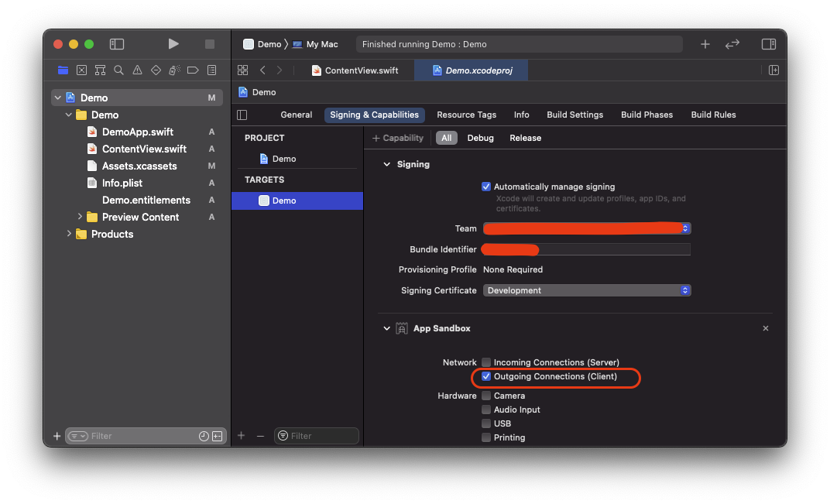Click the add Capability button

click(398, 138)
